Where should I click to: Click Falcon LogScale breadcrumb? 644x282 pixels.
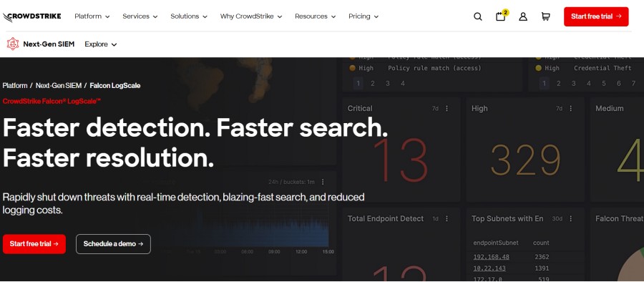[x=115, y=85]
